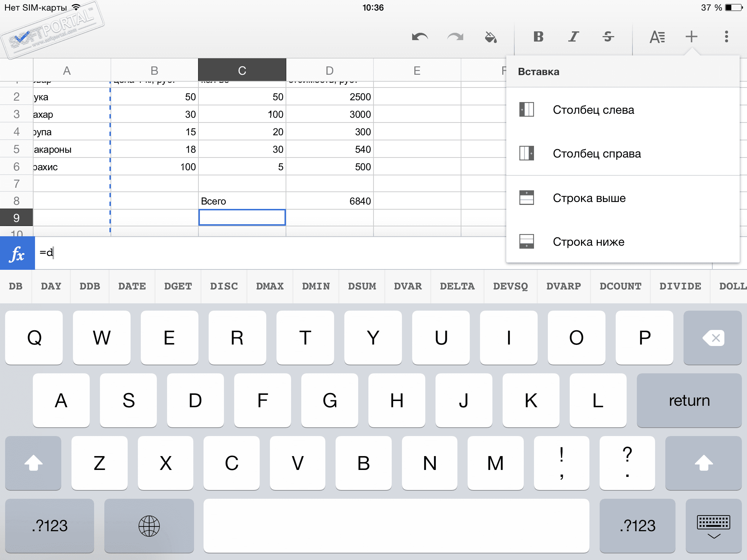Image resolution: width=747 pixels, height=560 pixels.
Task: Toggle bold formatting
Action: click(x=538, y=37)
